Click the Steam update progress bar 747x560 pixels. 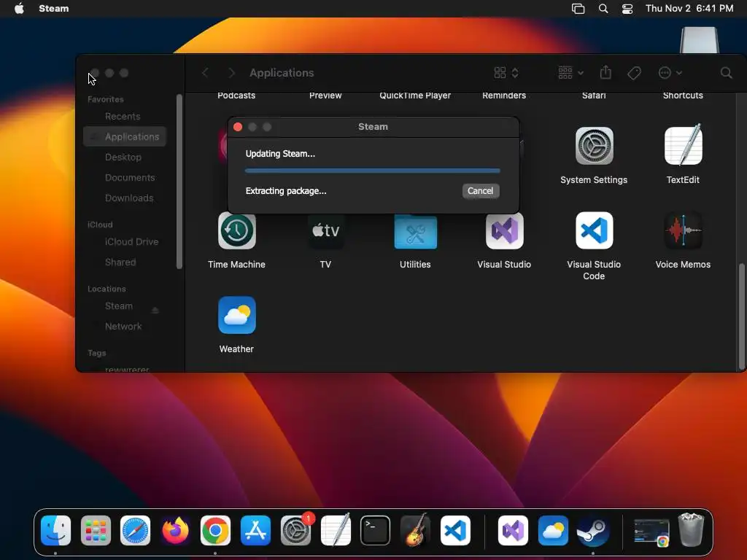click(372, 171)
